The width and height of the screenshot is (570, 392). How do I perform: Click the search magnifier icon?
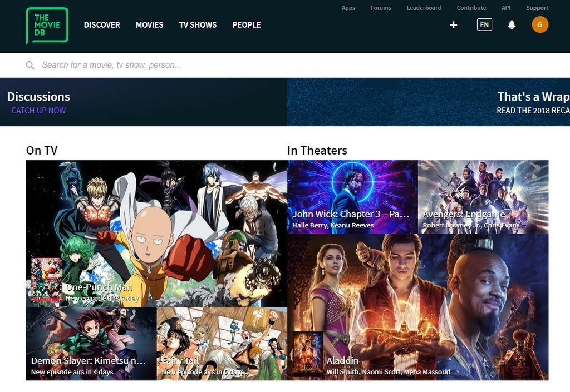(x=30, y=66)
